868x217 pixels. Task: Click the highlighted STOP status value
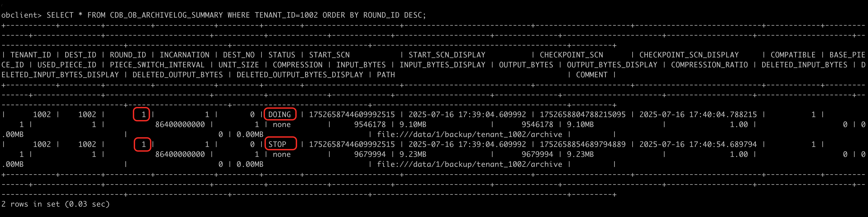pyautogui.click(x=277, y=144)
